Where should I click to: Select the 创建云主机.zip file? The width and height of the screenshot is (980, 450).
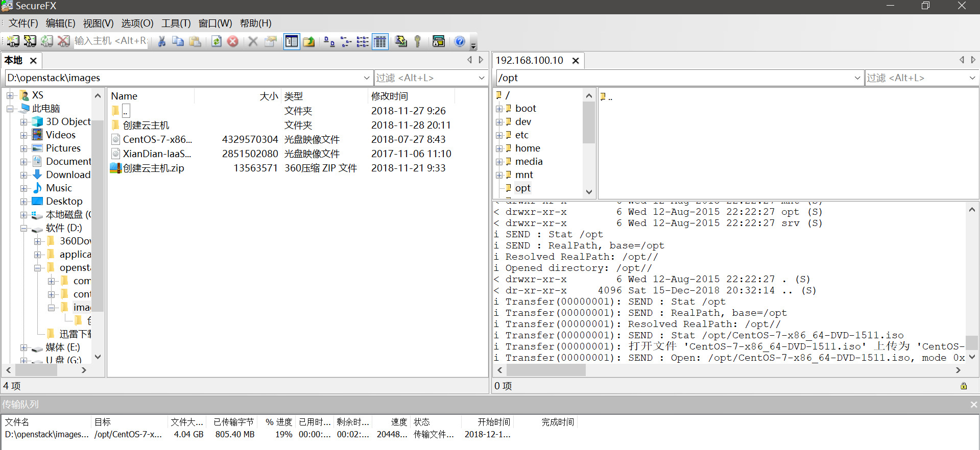[x=153, y=168]
